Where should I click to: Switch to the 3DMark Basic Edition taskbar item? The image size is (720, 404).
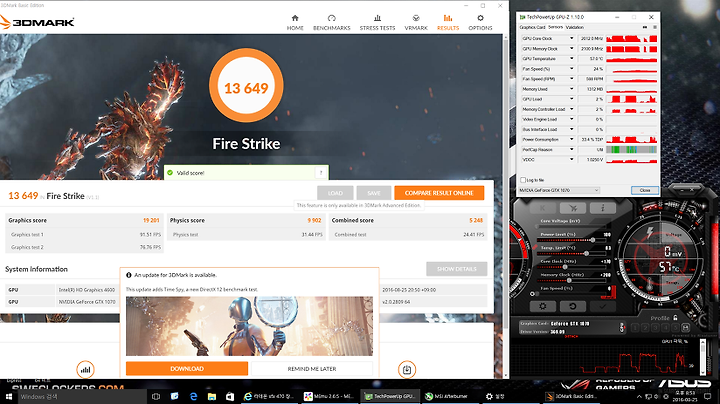tap(570, 396)
